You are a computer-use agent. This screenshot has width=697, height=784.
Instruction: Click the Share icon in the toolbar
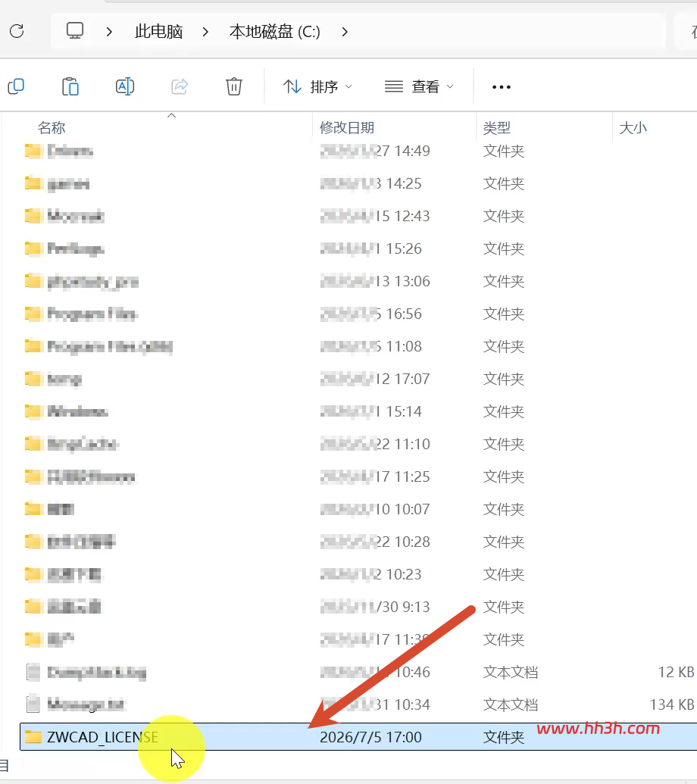[180, 86]
